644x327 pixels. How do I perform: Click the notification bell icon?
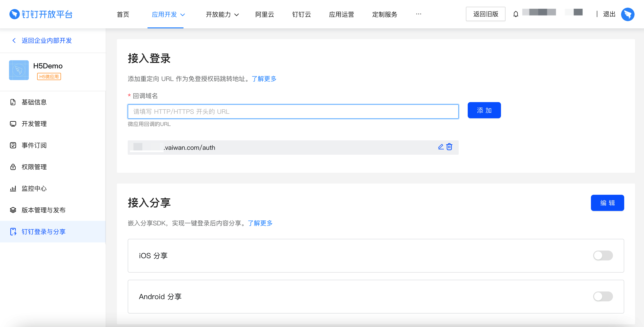point(516,14)
